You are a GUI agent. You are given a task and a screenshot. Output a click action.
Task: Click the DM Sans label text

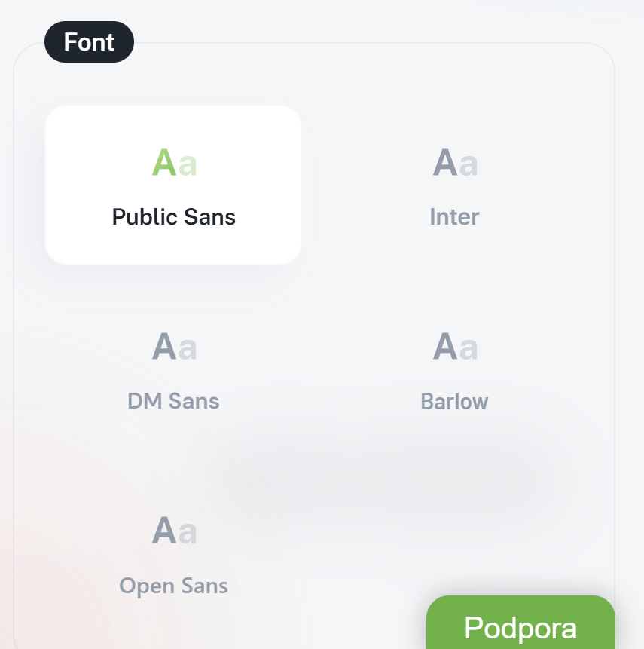(174, 401)
